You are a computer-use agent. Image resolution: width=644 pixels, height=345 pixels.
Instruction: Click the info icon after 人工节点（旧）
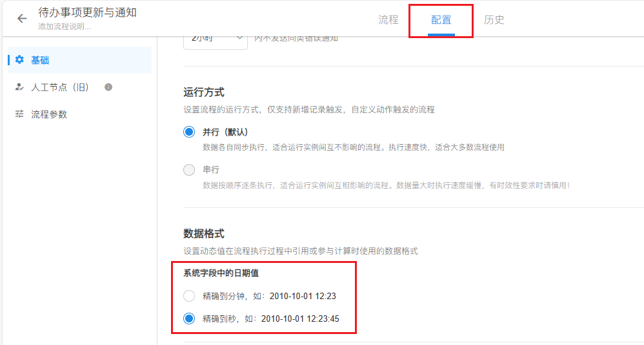point(108,87)
